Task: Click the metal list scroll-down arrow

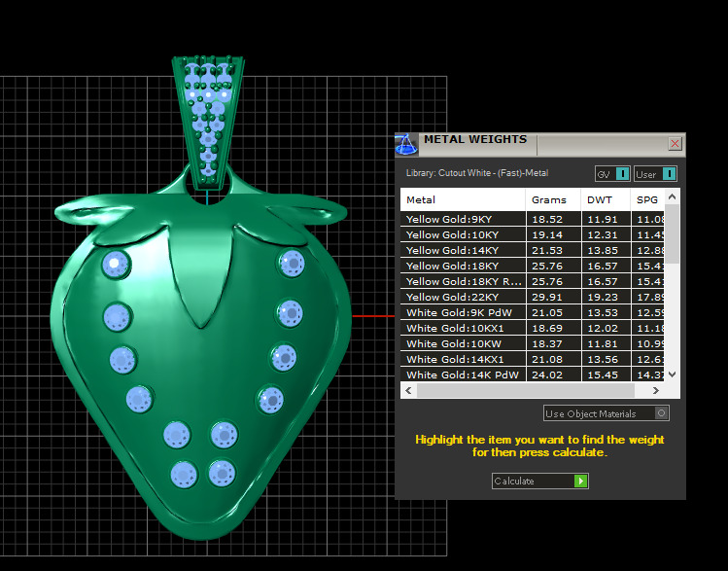Action: (x=672, y=374)
